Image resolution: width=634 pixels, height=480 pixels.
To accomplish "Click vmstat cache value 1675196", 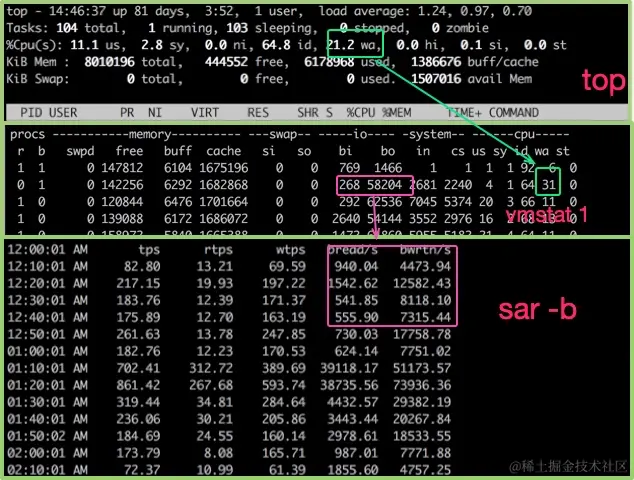I will click(x=224, y=168).
